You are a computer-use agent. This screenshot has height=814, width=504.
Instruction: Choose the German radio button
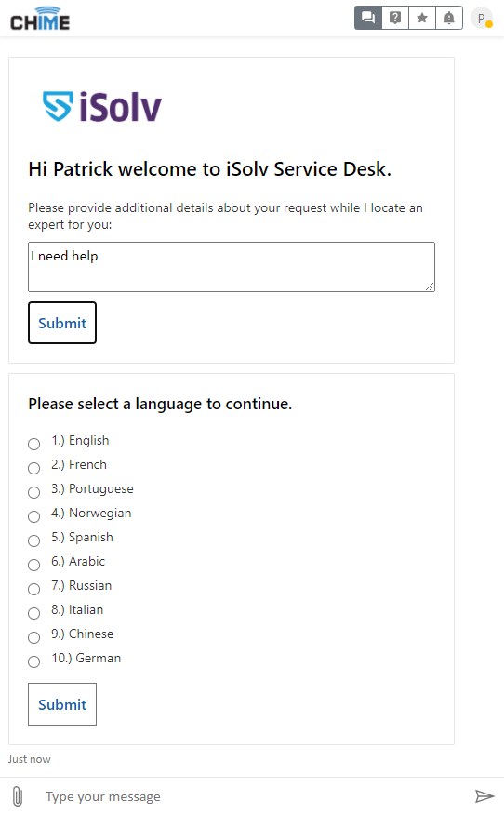pyautogui.click(x=33, y=661)
